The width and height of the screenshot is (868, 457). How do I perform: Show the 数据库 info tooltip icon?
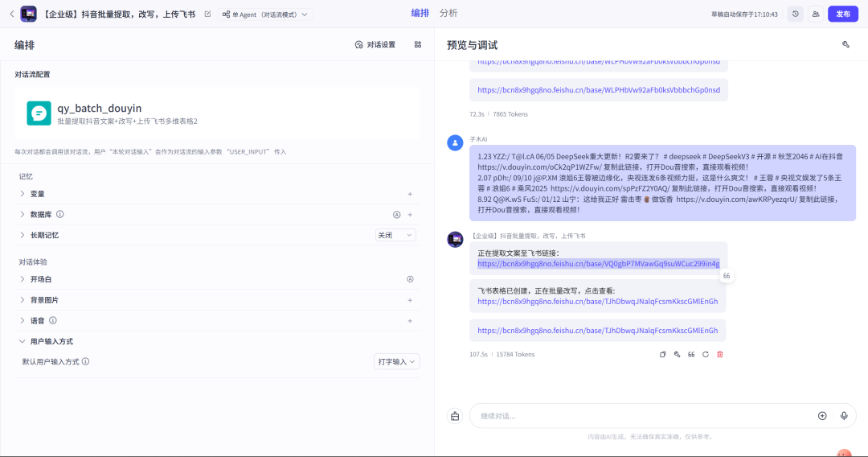point(59,214)
